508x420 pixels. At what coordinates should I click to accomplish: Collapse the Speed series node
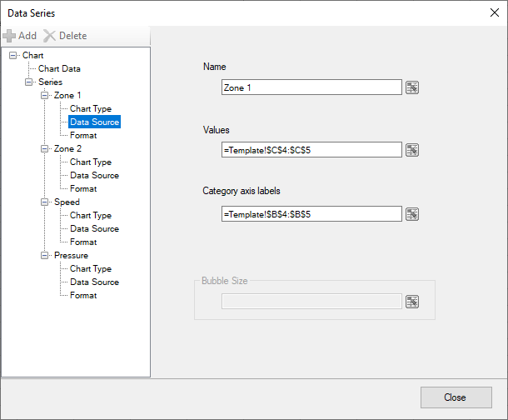[44, 202]
